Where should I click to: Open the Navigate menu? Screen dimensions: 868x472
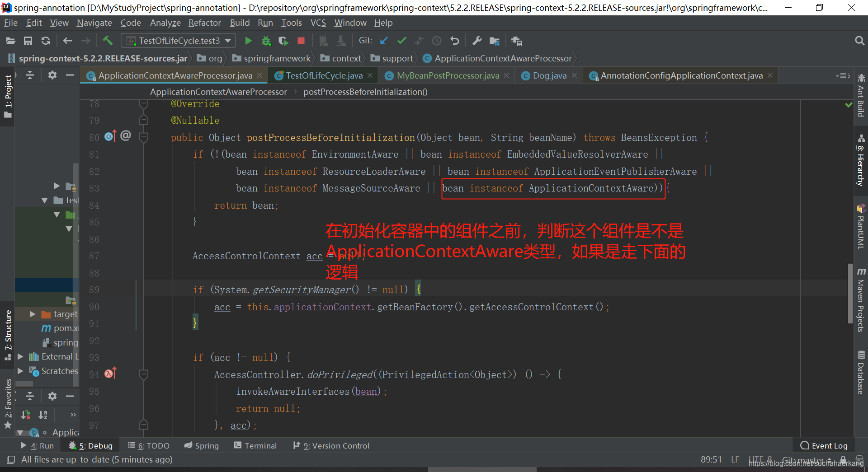(94, 23)
